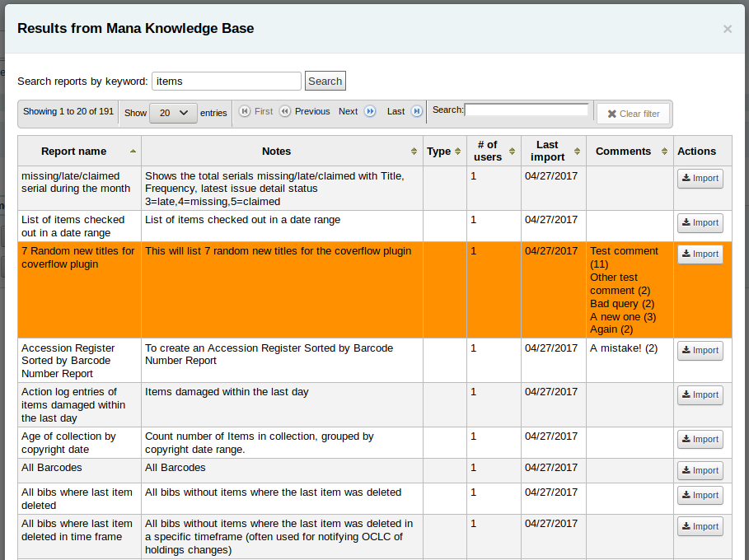Click the table filter Search input box

click(x=527, y=110)
